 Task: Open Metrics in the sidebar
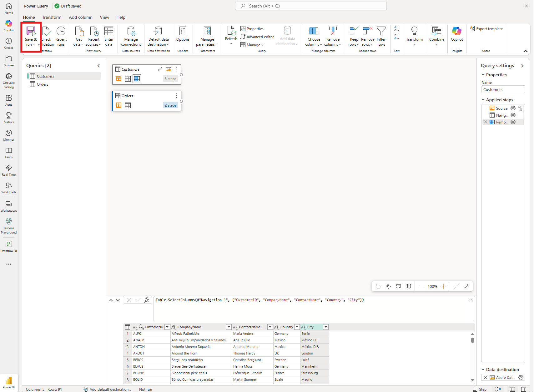(9, 118)
